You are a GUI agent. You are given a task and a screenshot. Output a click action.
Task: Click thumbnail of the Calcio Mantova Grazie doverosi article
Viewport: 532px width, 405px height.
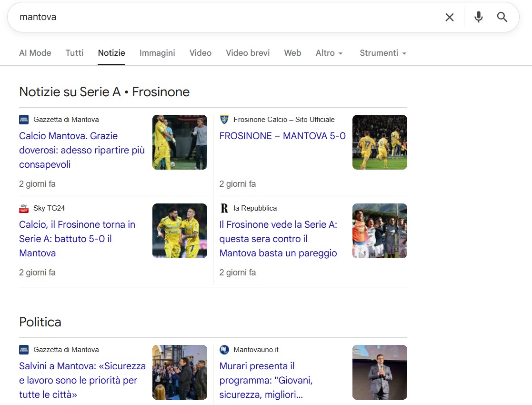180,142
